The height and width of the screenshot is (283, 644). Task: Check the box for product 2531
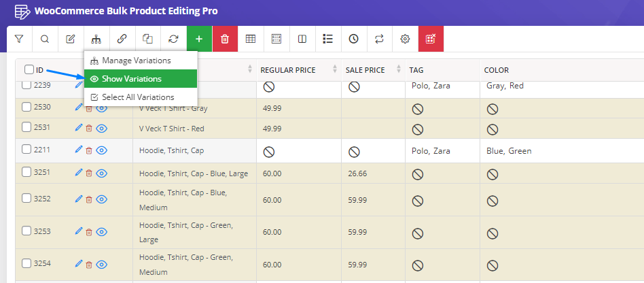click(x=26, y=127)
